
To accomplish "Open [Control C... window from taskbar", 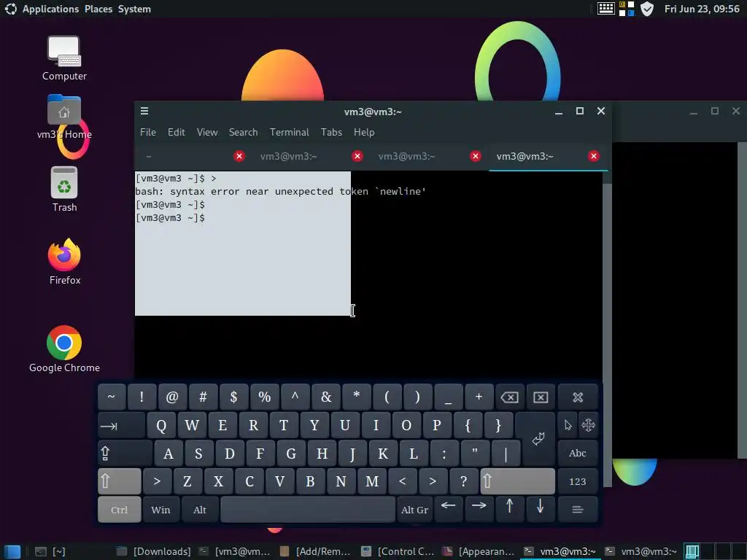I will coord(397,551).
